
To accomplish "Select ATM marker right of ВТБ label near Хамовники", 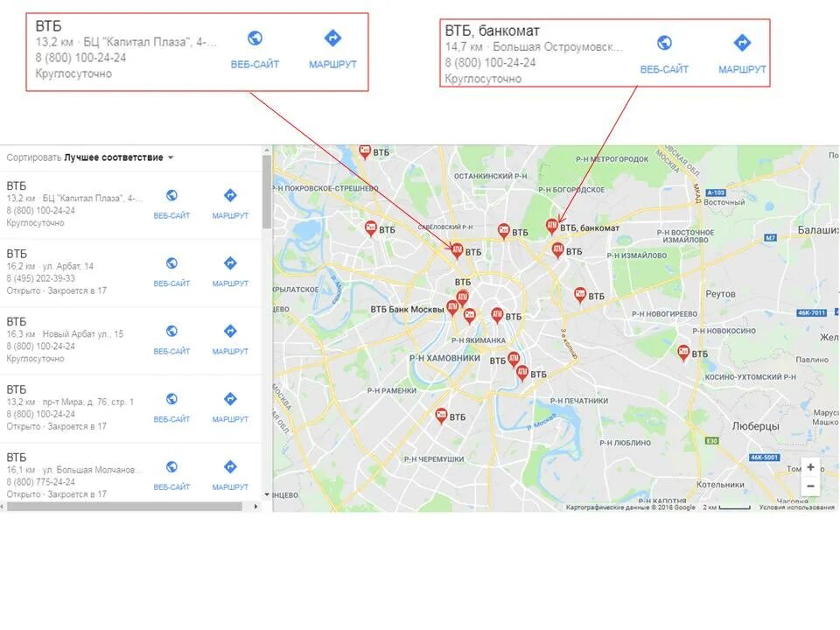I will click(514, 359).
